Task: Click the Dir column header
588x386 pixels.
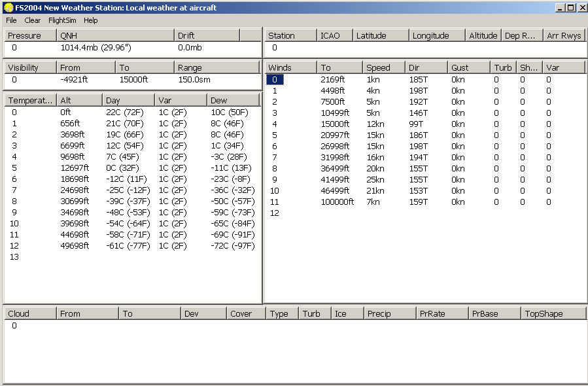Action: [x=426, y=67]
